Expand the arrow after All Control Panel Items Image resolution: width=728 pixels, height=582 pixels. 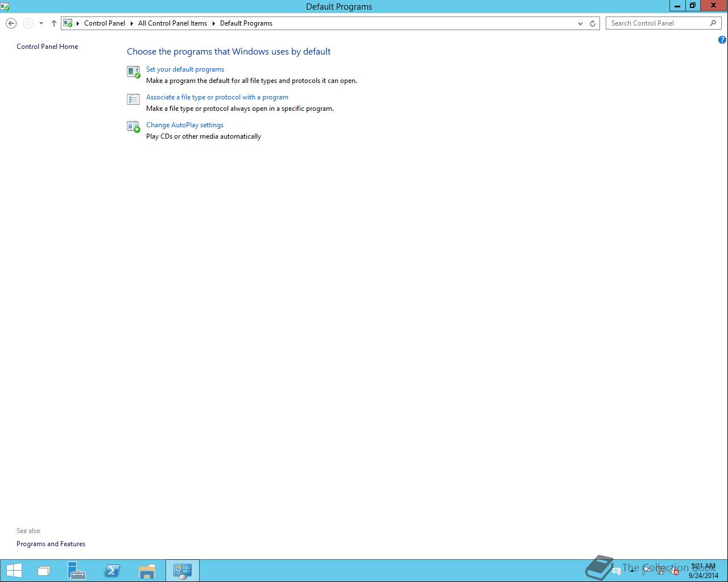click(x=214, y=23)
